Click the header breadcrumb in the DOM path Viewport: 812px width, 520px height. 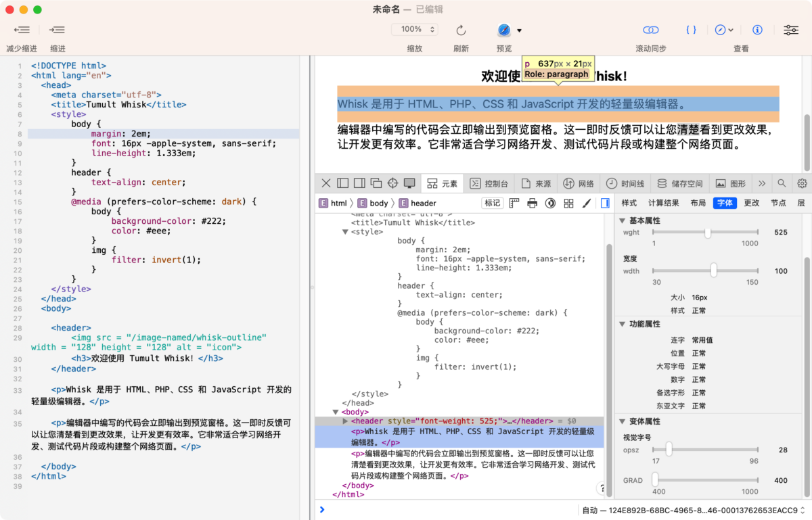418,203
